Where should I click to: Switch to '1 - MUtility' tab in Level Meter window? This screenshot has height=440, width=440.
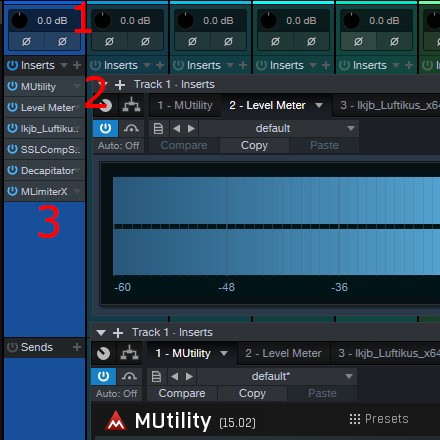(185, 105)
